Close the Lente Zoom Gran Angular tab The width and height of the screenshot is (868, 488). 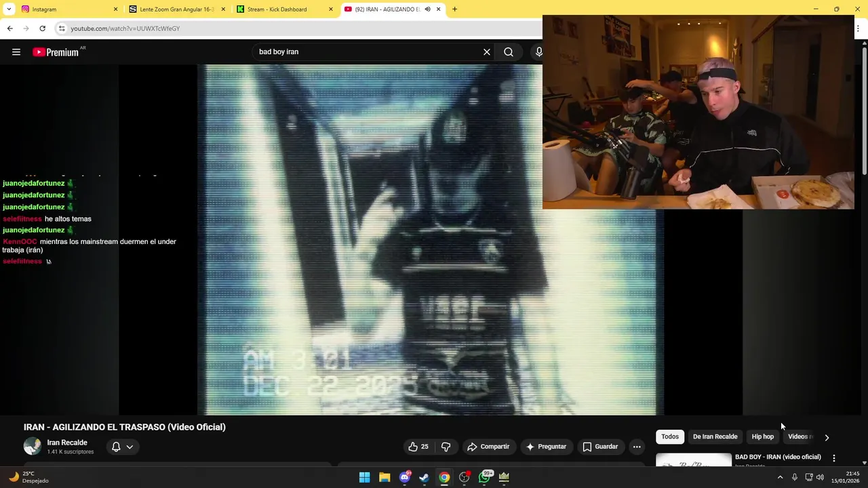(224, 9)
